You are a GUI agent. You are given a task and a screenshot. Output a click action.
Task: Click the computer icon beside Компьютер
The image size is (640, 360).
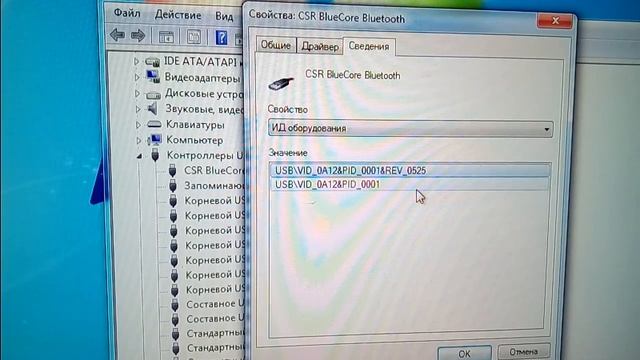pyautogui.click(x=154, y=140)
